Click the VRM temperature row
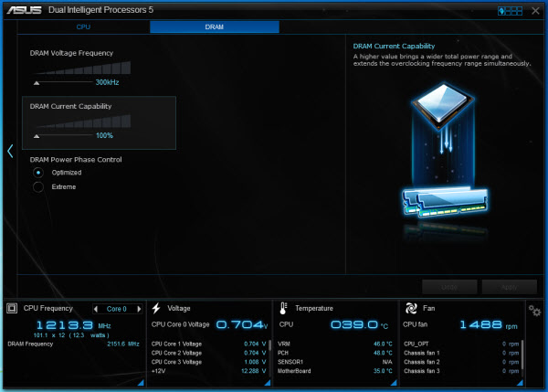This screenshot has width=548, height=392. pos(335,344)
